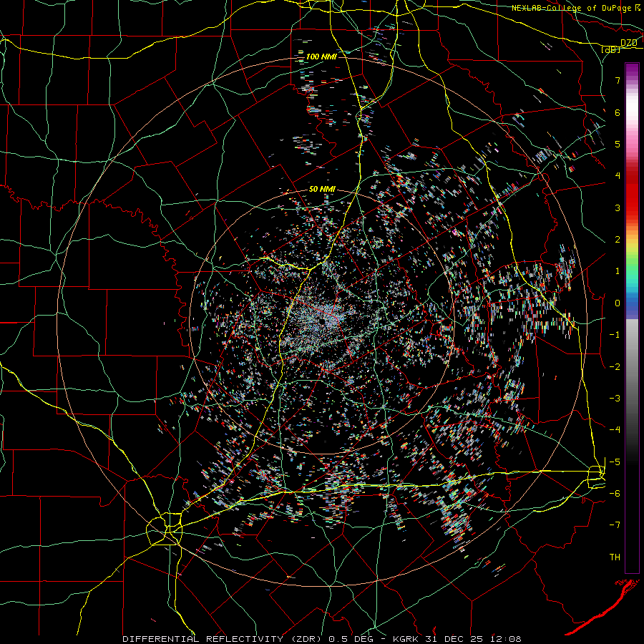
Task: Click the "50 NMI" range ring label
Action: (x=322, y=190)
